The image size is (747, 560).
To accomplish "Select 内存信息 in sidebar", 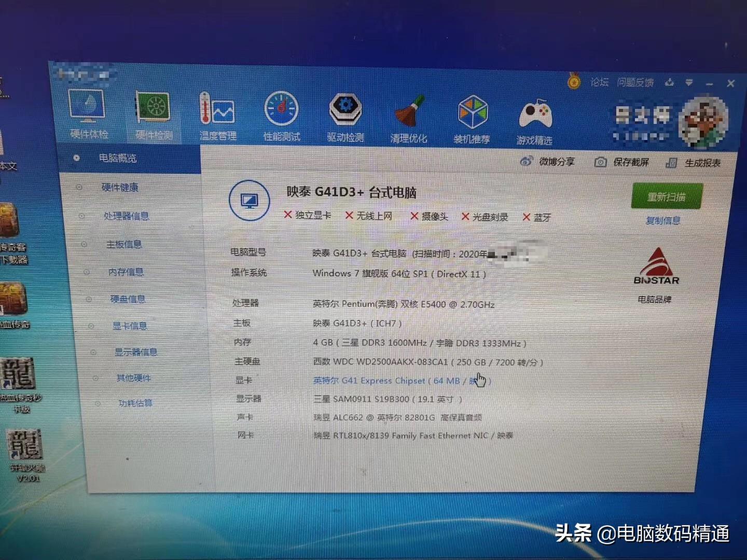I will click(126, 271).
